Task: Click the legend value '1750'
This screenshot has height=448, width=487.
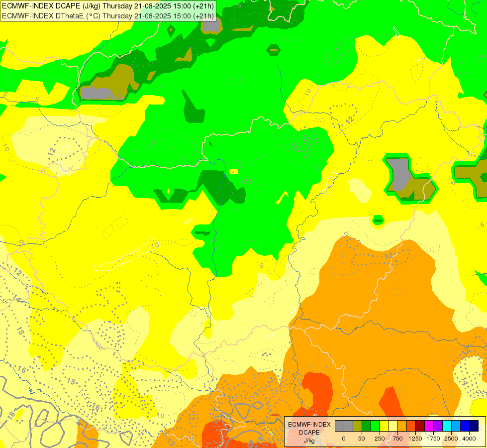Action: click(x=433, y=439)
